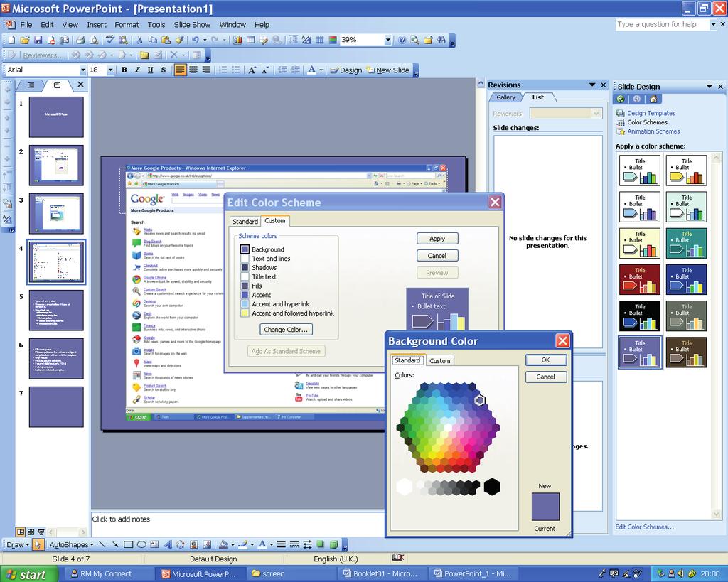
Task: Click the Open folder toolbar icon
Action: pyautogui.click(x=25, y=41)
